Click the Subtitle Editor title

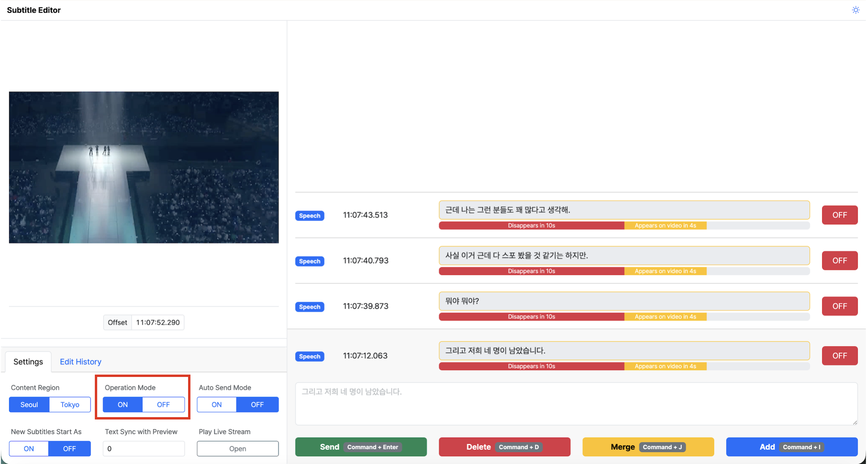[x=34, y=10]
